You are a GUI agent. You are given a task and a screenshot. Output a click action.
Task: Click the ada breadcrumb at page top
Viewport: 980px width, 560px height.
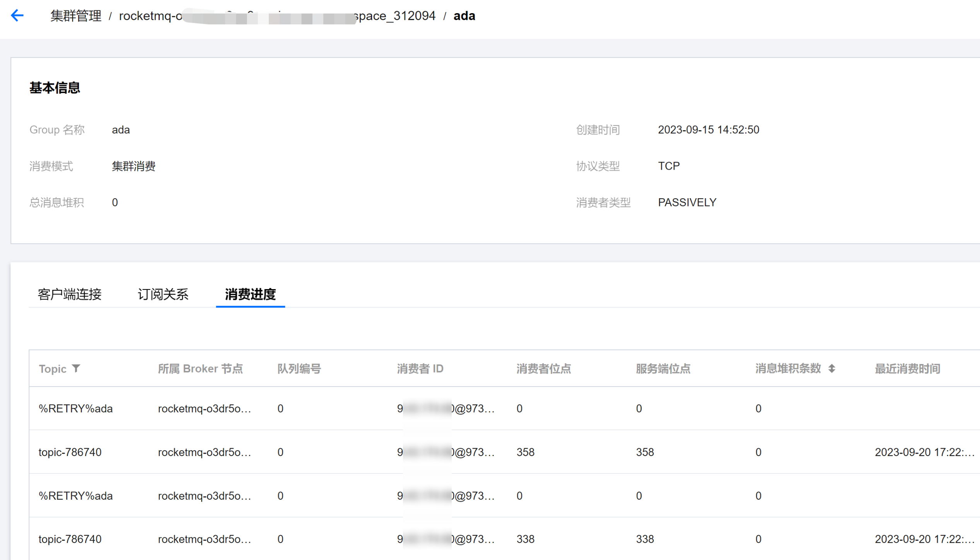[x=464, y=16]
